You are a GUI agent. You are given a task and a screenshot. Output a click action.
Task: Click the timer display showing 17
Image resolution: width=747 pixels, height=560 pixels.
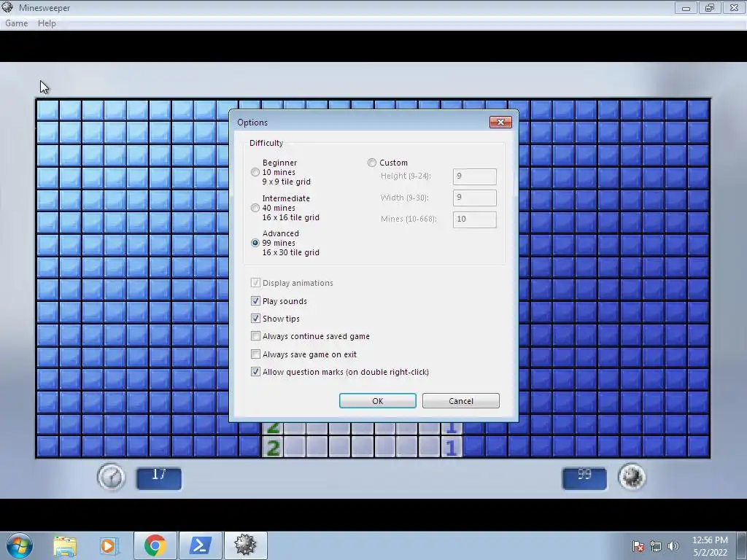click(x=158, y=478)
